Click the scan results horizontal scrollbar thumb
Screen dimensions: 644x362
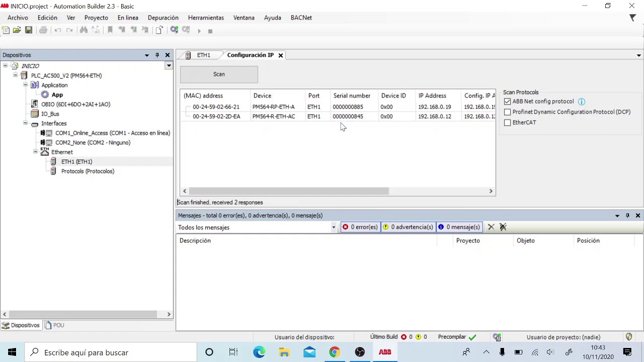click(x=289, y=191)
